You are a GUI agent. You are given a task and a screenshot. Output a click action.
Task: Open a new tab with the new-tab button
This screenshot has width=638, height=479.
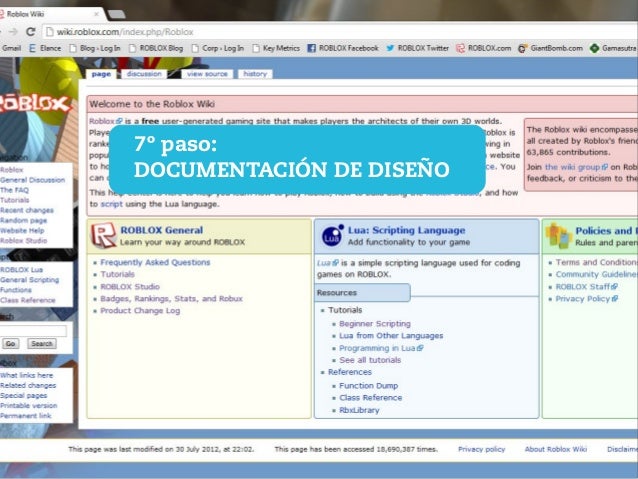(x=116, y=14)
